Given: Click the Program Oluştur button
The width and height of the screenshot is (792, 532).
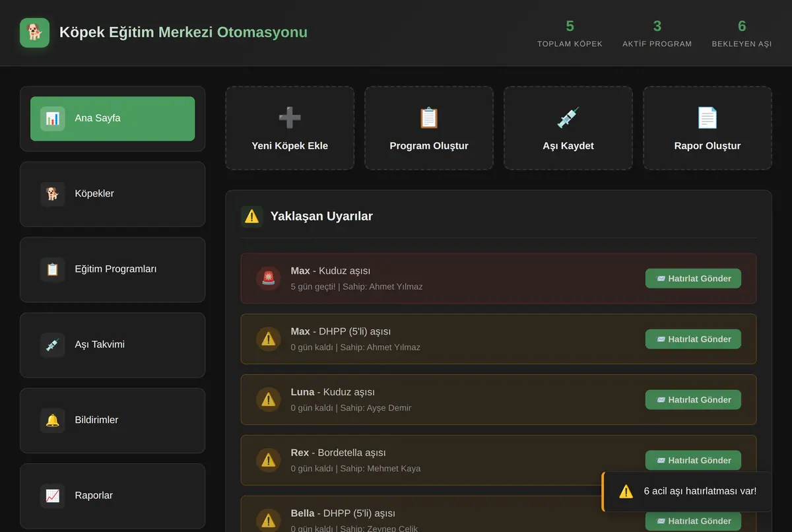Looking at the screenshot, I should [429, 128].
